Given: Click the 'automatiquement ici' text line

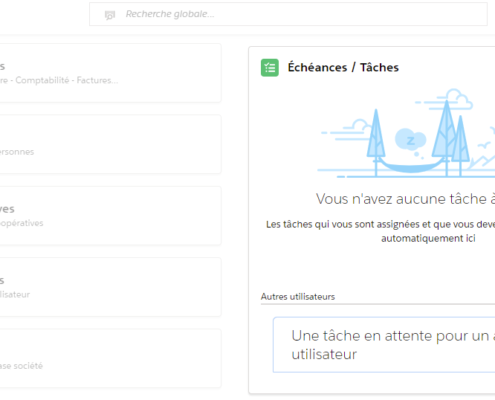Looking at the screenshot, I should (x=428, y=238).
